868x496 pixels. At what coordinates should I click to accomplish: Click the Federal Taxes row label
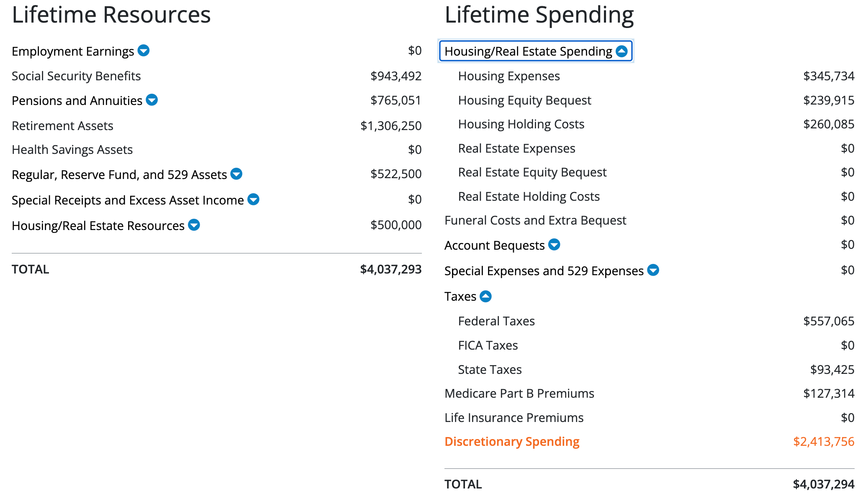[x=496, y=321]
